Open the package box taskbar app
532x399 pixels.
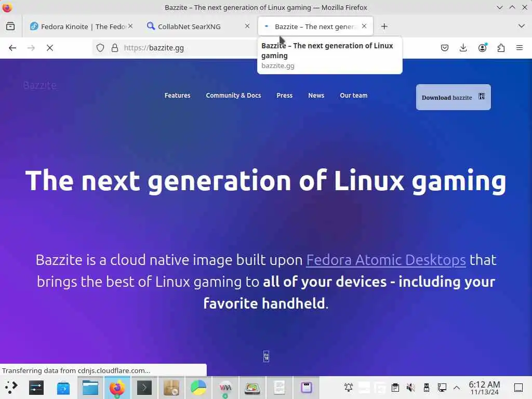coord(171,388)
